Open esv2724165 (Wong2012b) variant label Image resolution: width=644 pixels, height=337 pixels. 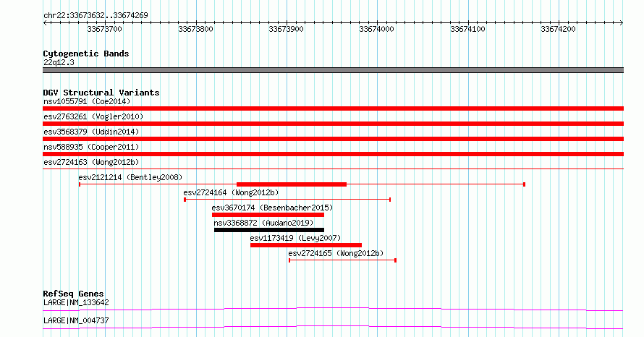point(336,253)
